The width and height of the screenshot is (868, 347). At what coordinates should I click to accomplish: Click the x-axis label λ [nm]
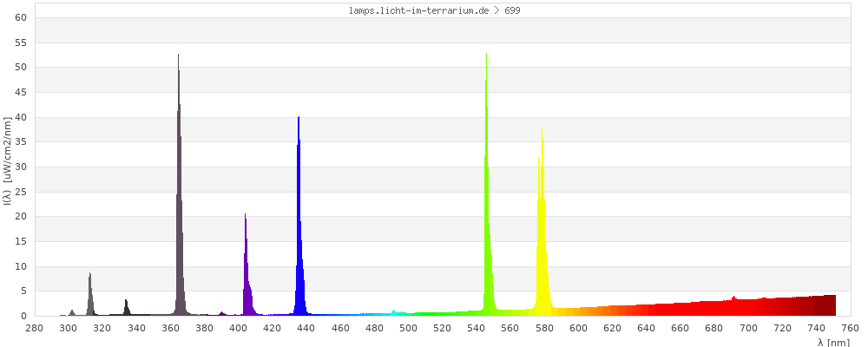[833, 343]
